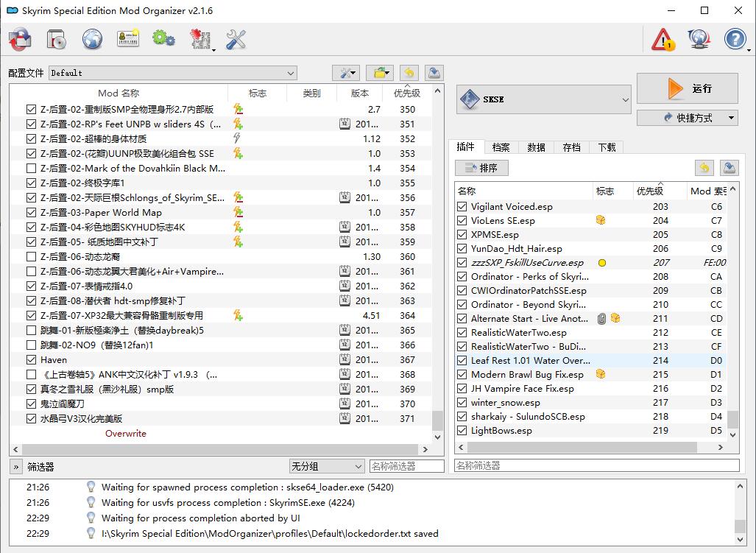Click the puzzle piece tools icon
Viewport: 756px width, 553px height.
(200, 40)
